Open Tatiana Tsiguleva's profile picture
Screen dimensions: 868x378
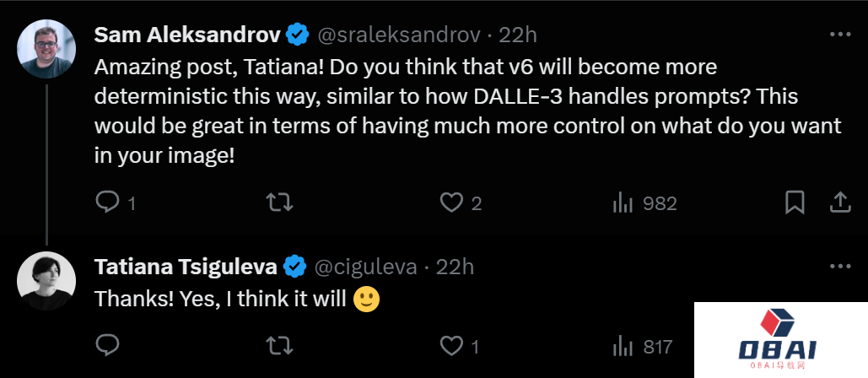click(47, 281)
